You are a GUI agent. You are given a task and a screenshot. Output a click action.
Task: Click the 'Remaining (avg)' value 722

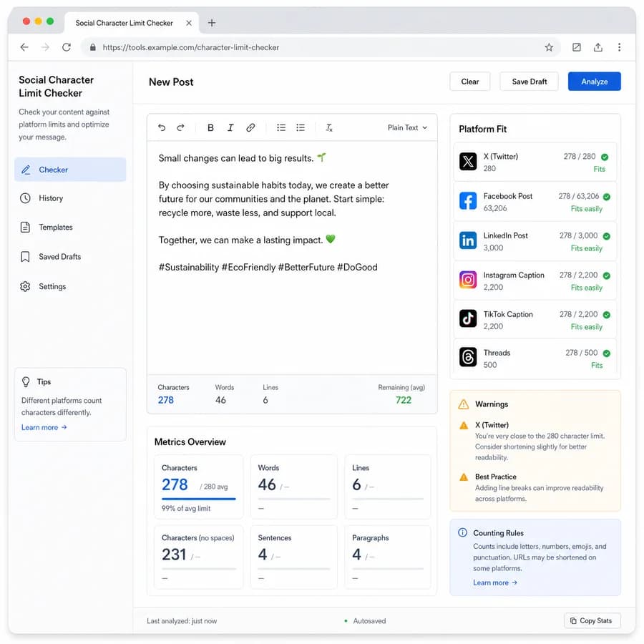click(404, 400)
